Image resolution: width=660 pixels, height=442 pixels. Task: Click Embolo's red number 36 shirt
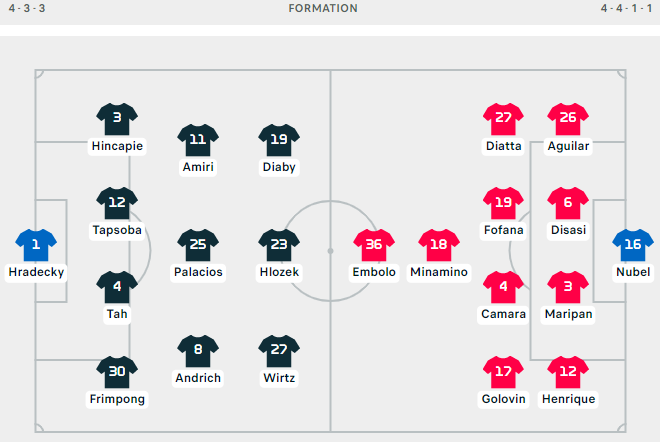(374, 245)
